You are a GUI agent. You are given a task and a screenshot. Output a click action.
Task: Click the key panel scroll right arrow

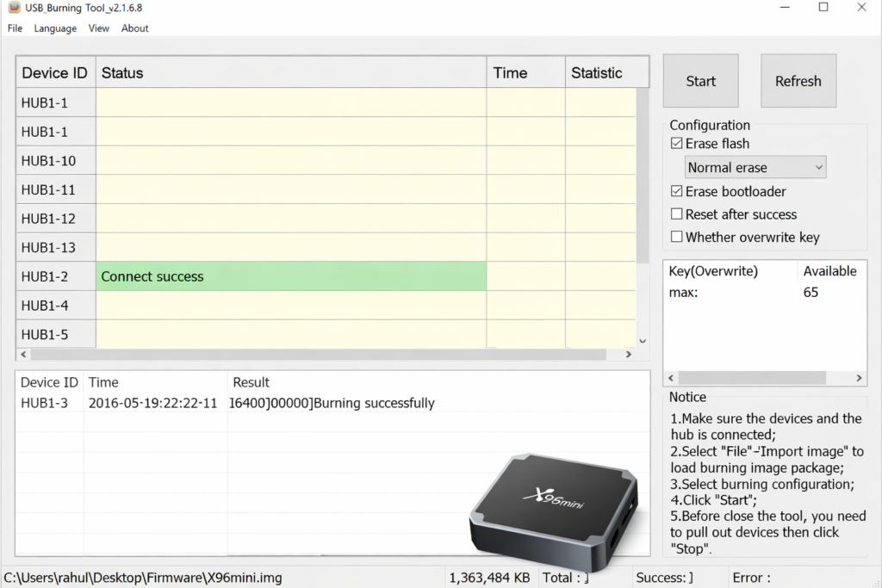point(860,378)
